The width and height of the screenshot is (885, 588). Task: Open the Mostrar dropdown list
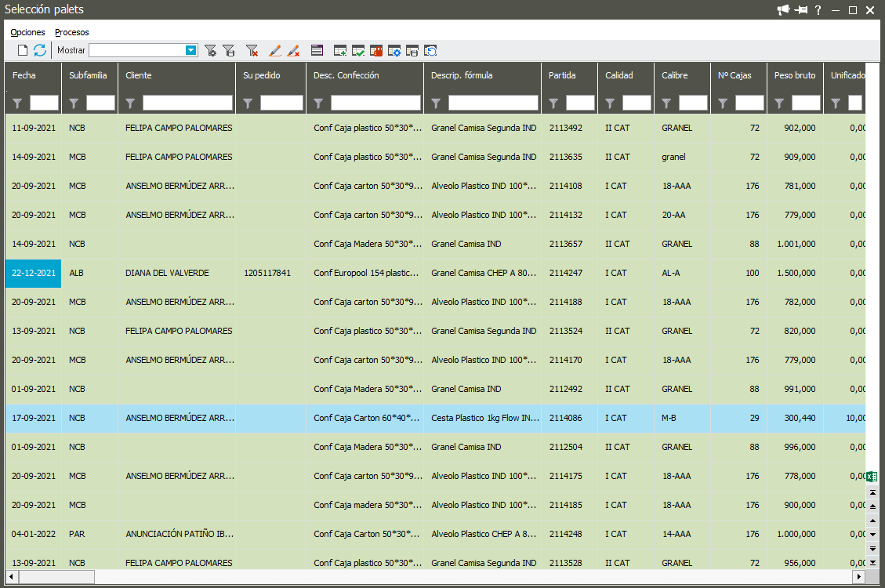[190, 50]
